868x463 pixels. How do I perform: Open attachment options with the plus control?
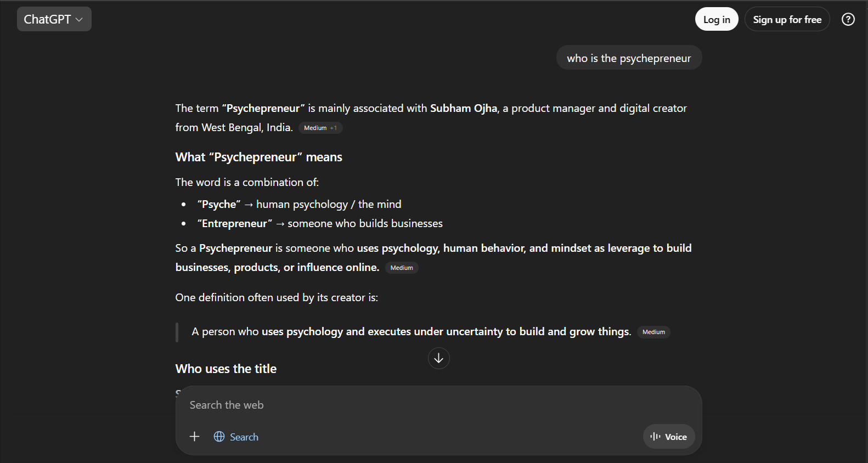click(x=194, y=436)
